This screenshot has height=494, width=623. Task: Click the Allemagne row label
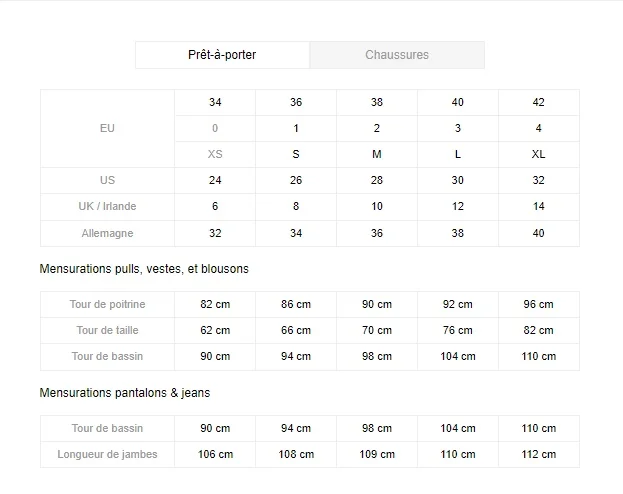click(x=107, y=233)
